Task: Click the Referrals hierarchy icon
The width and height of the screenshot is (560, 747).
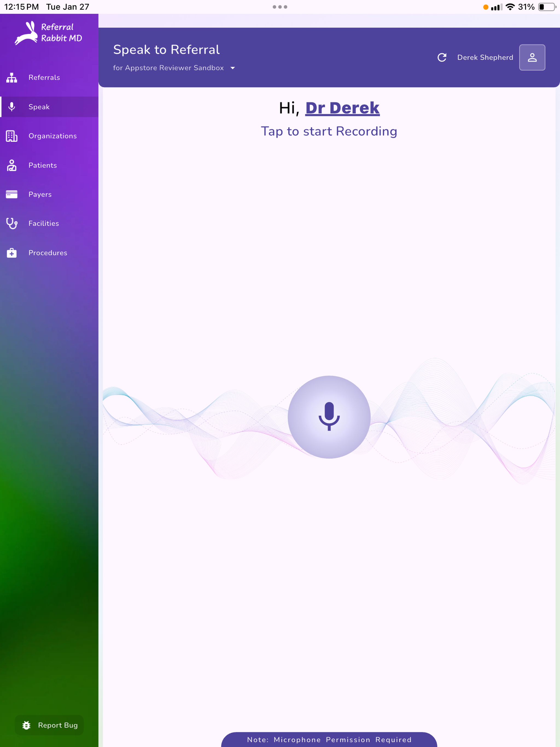Action: pyautogui.click(x=12, y=78)
